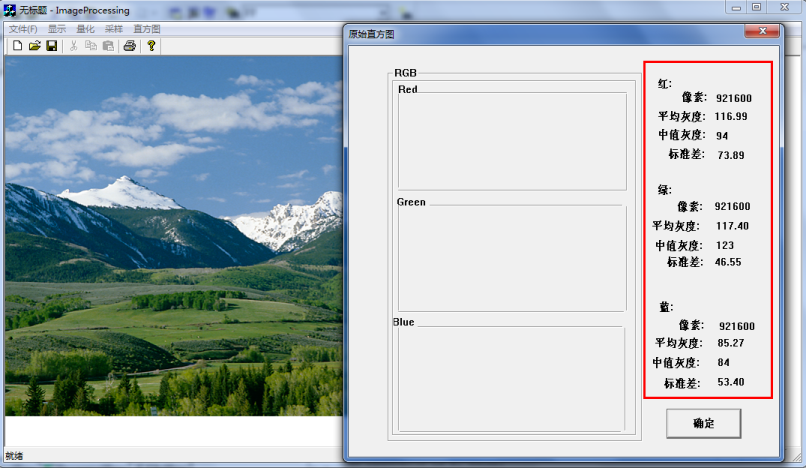
Task: Click the yellow question mark Help icon
Action: point(151,46)
